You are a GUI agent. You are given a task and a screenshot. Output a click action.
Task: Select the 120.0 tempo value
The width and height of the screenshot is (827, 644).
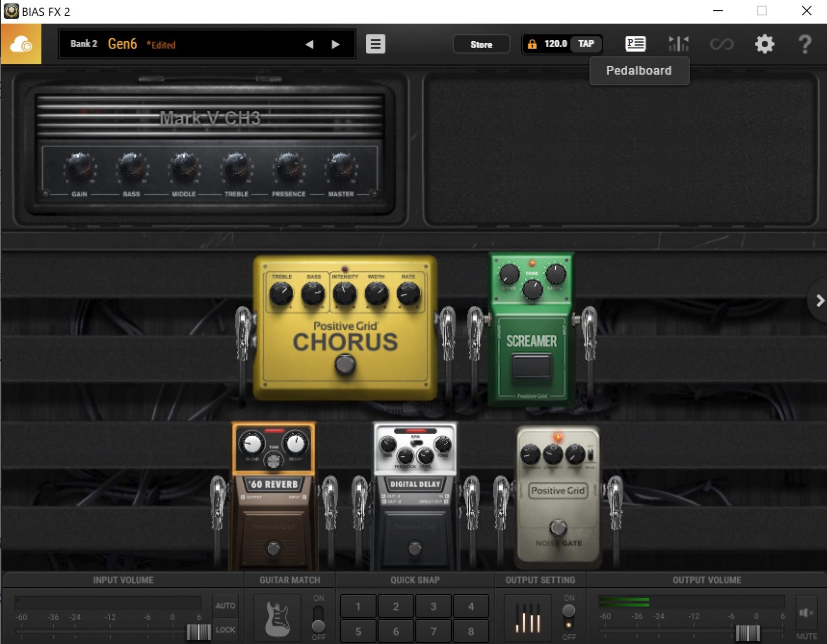coord(555,43)
